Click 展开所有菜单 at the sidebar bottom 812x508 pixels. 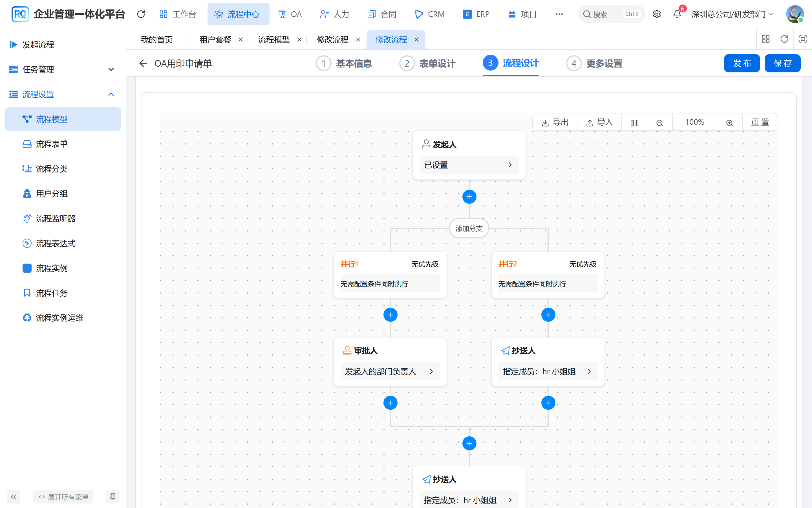(x=63, y=497)
